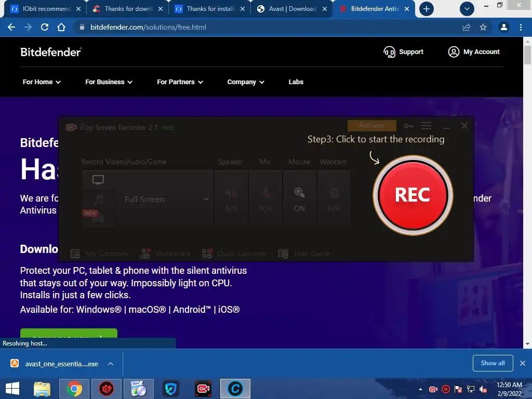Open iTop Screen Recorder from taskbar
The height and width of the screenshot is (399, 532).
coord(203,389)
